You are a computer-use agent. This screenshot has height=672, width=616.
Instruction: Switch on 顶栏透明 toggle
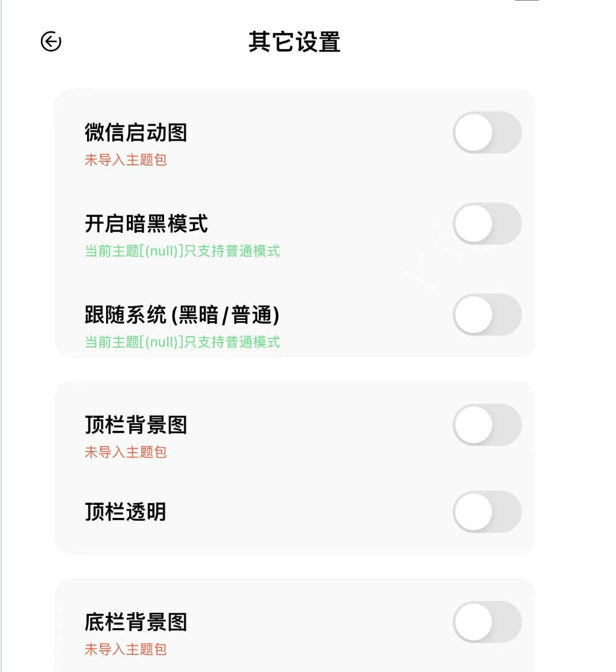pyautogui.click(x=487, y=511)
